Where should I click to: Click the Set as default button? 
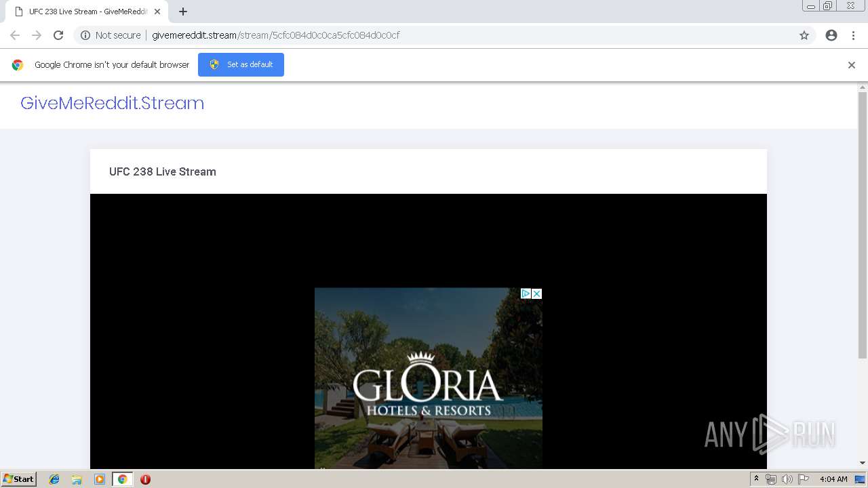(x=241, y=64)
